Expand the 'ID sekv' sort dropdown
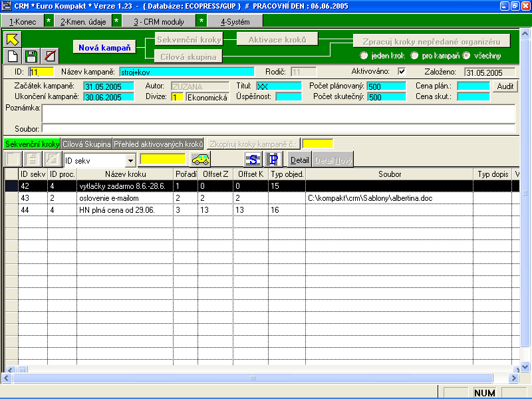 (130, 160)
